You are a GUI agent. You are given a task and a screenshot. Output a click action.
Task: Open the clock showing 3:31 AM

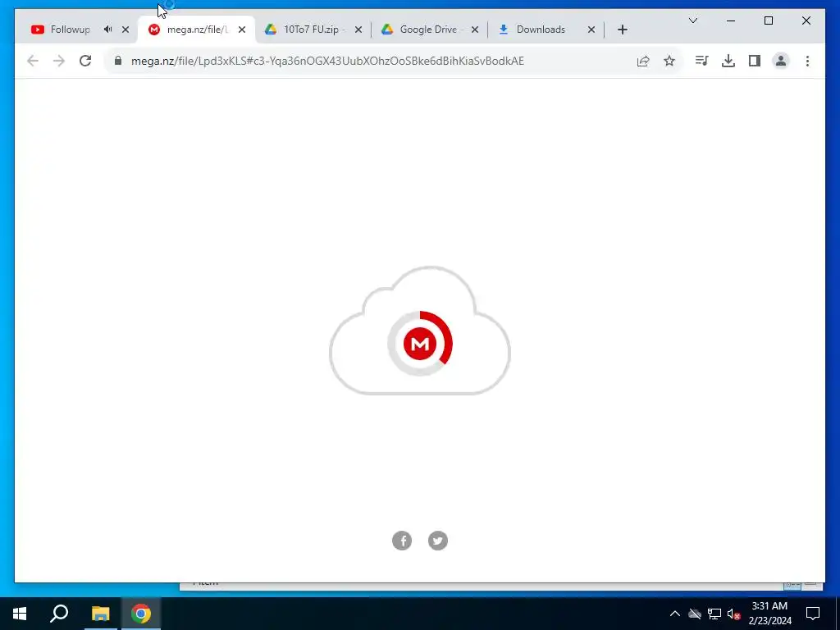(769, 614)
